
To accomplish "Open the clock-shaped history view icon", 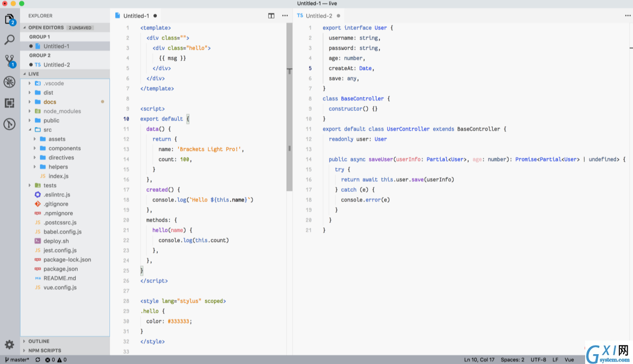I will coord(10,124).
